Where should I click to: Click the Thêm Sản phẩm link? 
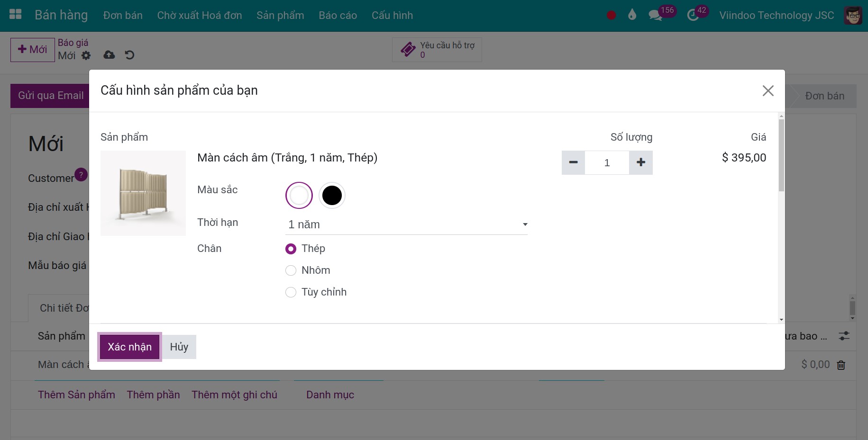pyautogui.click(x=76, y=395)
